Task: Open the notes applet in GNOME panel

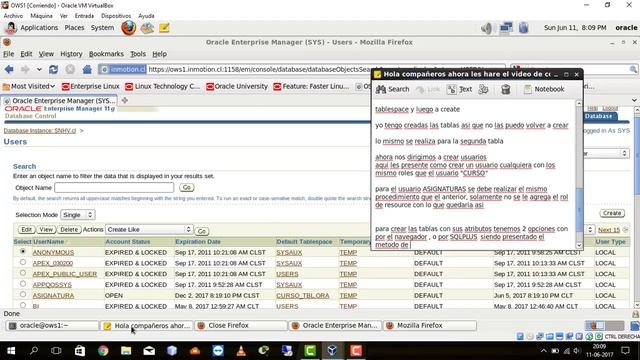Action: click(164, 28)
